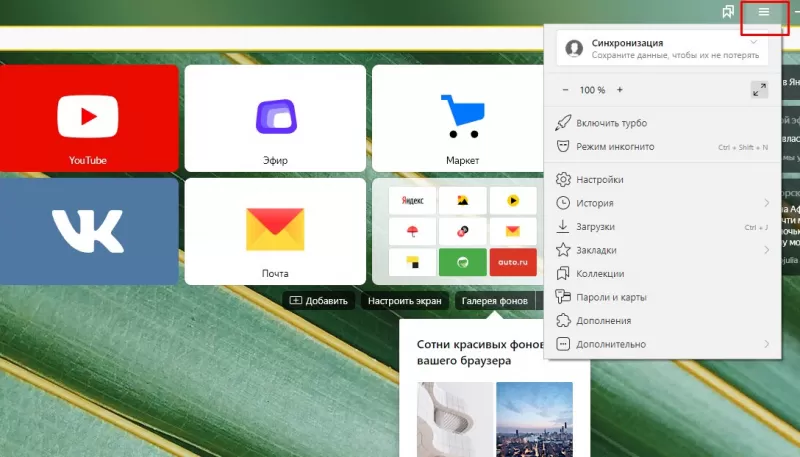Screen dimensions: 800x457
Task: Click the Дополнительно ellipsis icon
Action: tap(563, 344)
